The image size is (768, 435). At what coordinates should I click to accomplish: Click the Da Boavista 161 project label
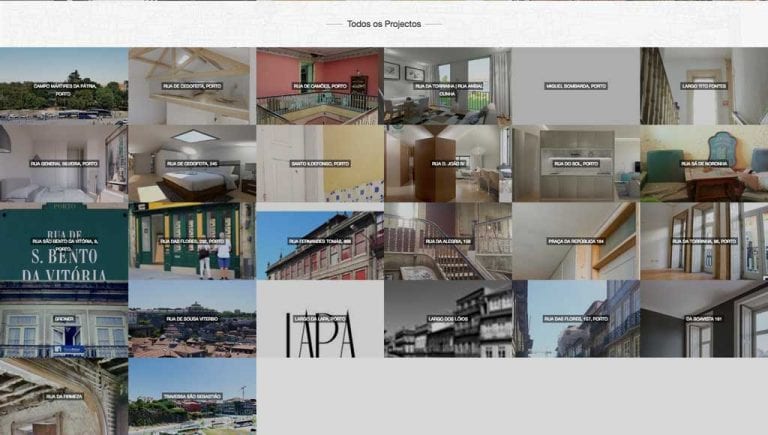point(704,319)
